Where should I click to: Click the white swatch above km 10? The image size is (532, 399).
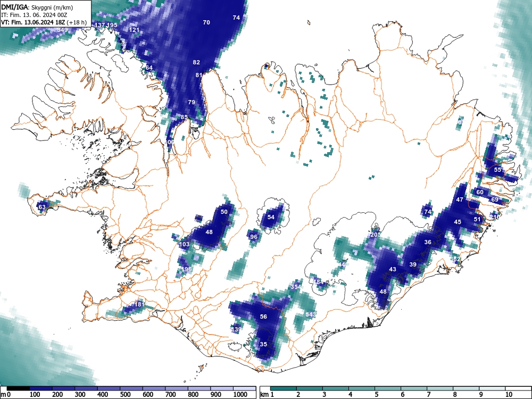pos(518,388)
